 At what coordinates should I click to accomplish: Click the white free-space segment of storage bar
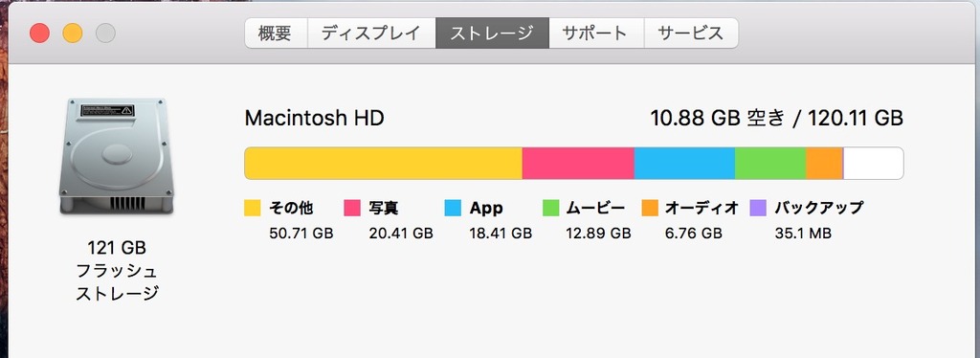click(874, 163)
